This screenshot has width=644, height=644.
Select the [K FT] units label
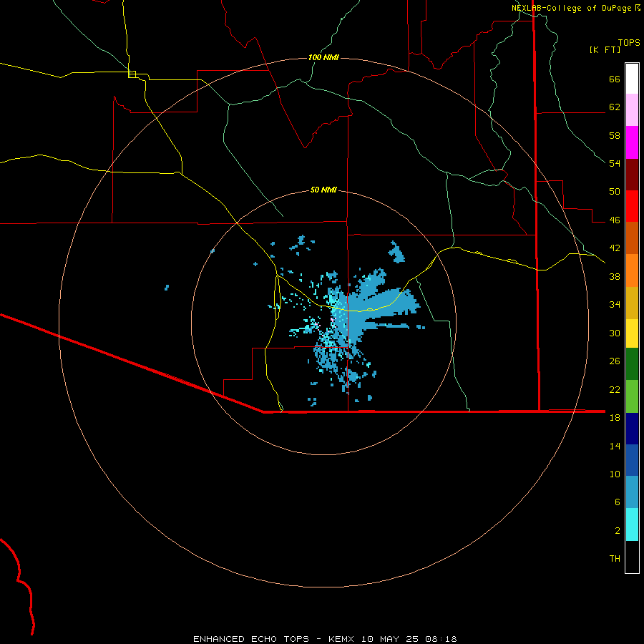click(605, 49)
